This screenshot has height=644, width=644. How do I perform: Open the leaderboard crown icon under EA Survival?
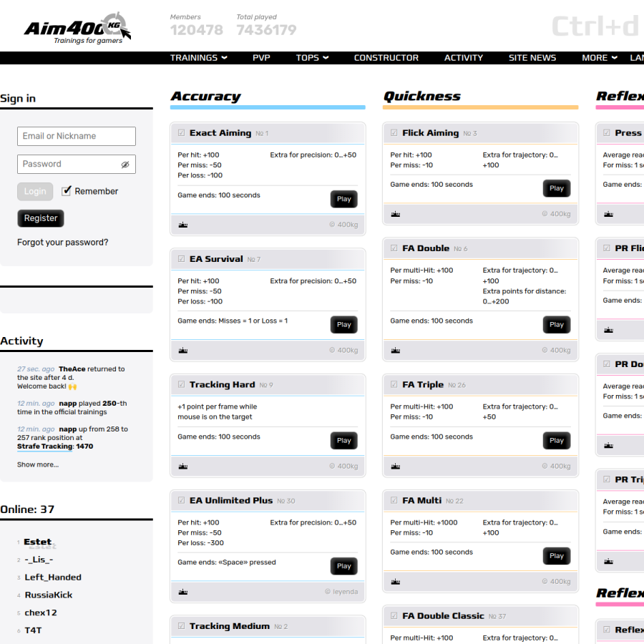pyautogui.click(x=183, y=351)
